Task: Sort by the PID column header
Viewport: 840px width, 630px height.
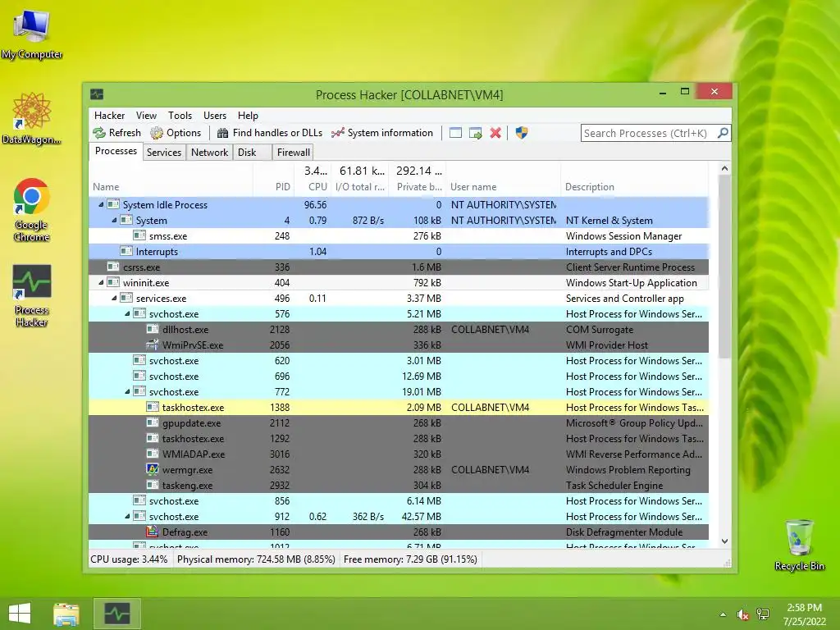Action: (x=273, y=180)
